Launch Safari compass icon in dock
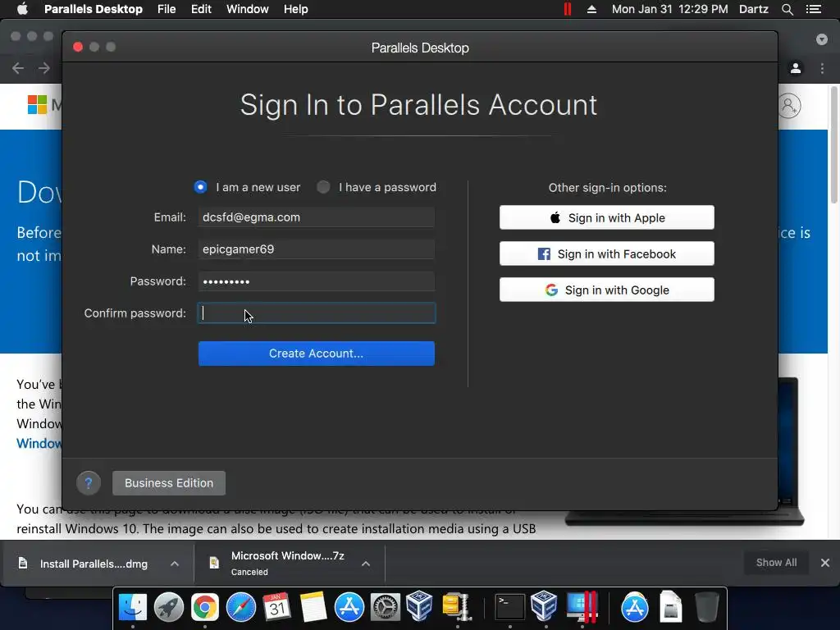 click(x=241, y=608)
